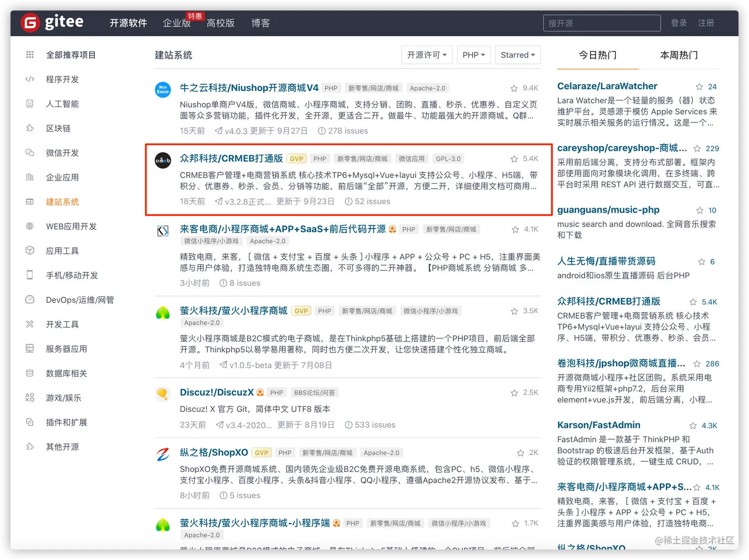Star the 众邦科技/CRMEB打通版 project

pos(514,158)
